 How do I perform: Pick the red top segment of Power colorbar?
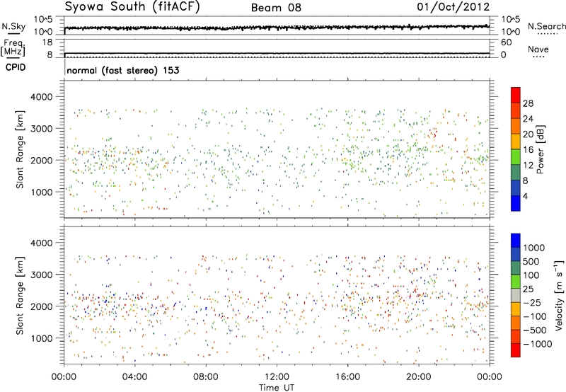[516, 95]
